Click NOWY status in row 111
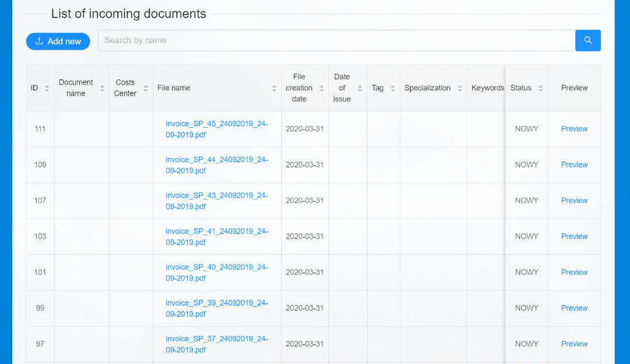 pos(527,129)
